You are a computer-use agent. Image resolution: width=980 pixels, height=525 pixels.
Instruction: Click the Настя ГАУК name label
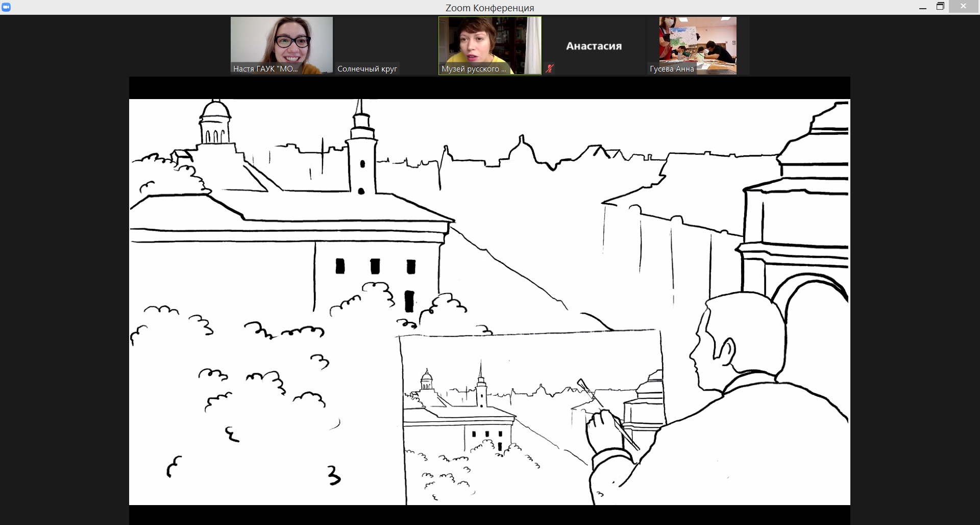pyautogui.click(x=265, y=69)
